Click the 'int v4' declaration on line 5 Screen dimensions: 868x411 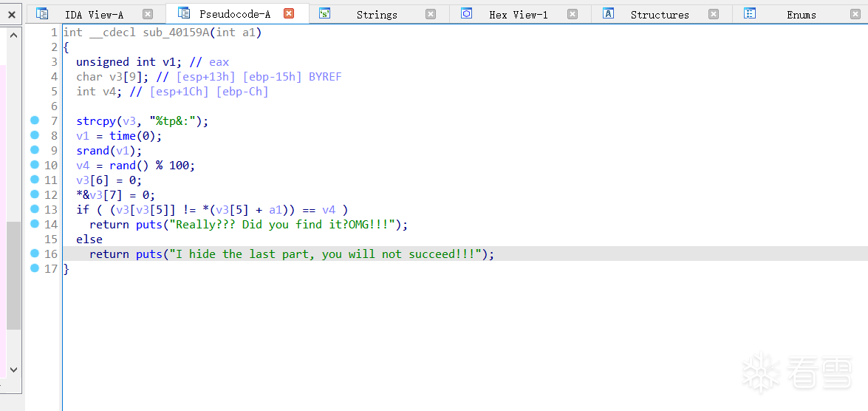pos(100,92)
